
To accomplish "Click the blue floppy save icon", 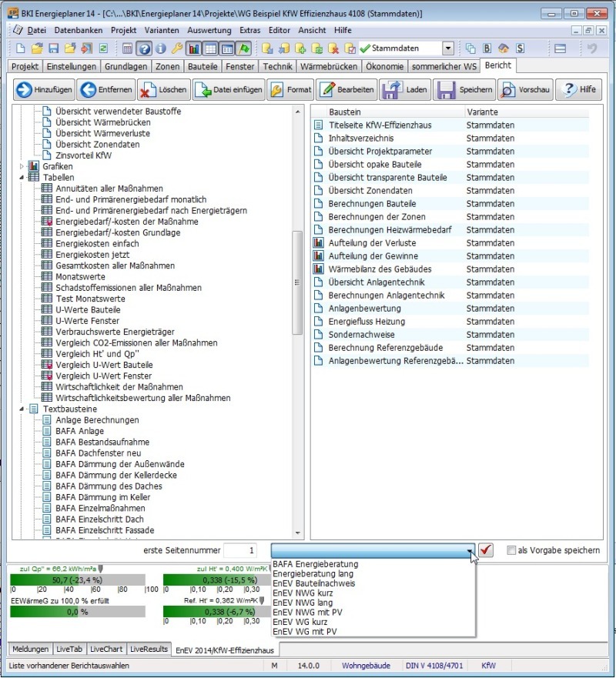I will (53, 48).
